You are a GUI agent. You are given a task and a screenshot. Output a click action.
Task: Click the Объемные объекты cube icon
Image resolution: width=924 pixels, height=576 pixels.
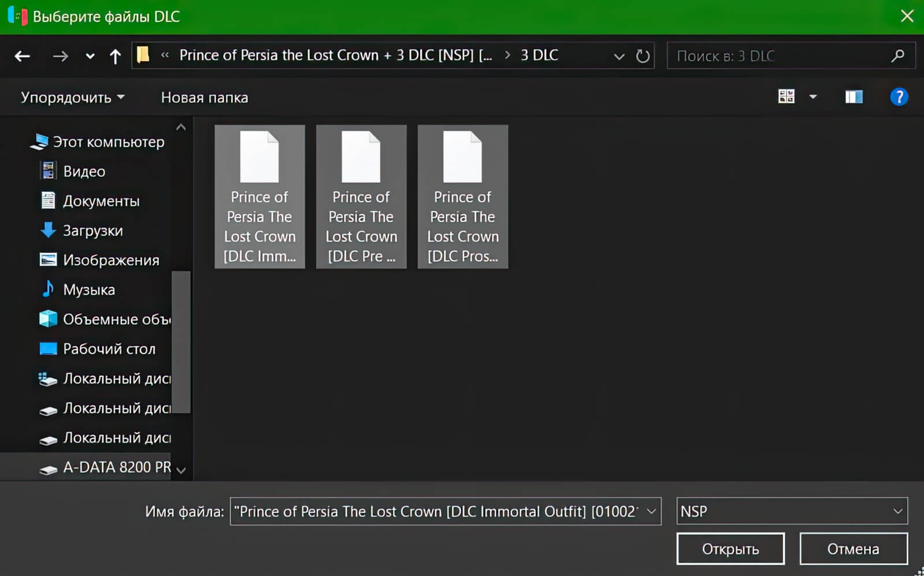[48, 319]
